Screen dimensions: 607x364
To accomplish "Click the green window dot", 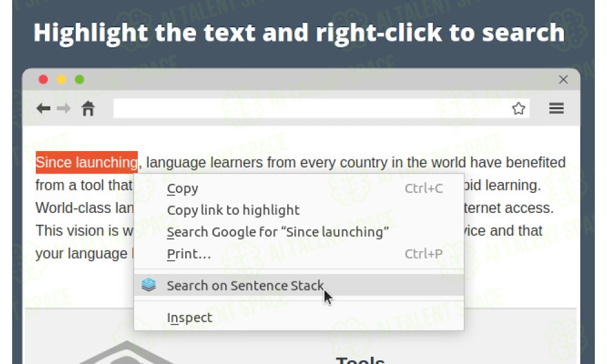I will point(80,79).
